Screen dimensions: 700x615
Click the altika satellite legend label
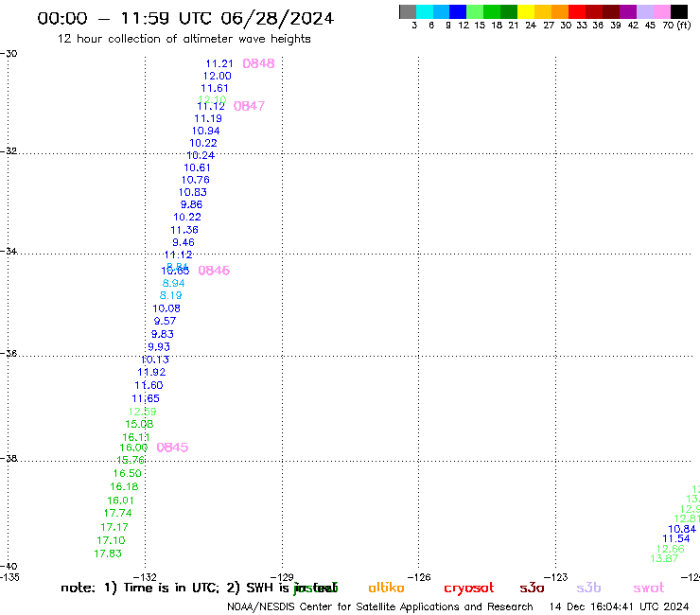click(x=386, y=588)
